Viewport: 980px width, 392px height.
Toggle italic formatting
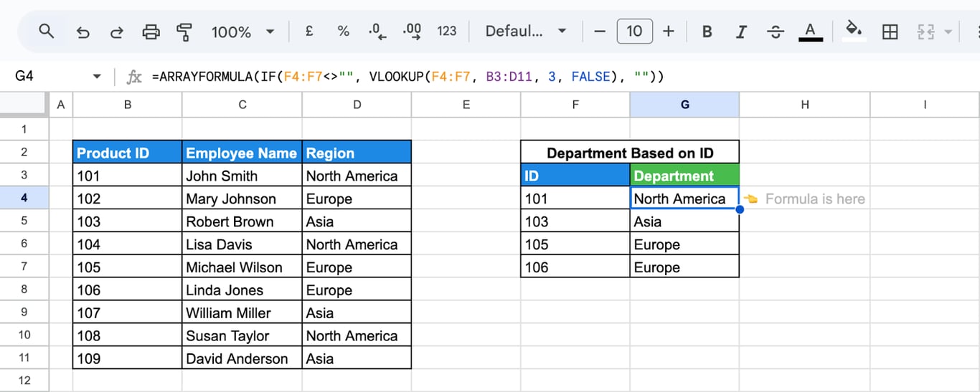[741, 32]
